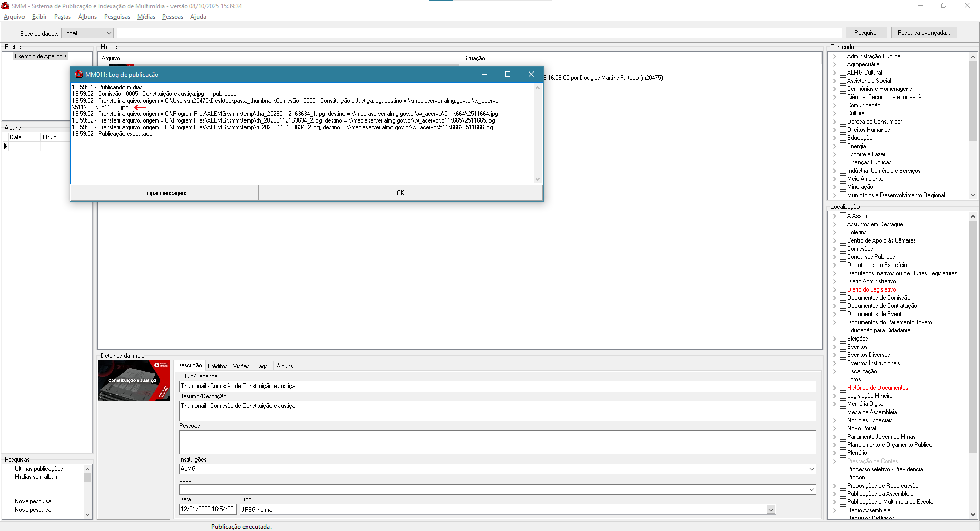Screen dimensions: 980x531
Task: Switch to the Créditos tab
Action: (x=217, y=366)
